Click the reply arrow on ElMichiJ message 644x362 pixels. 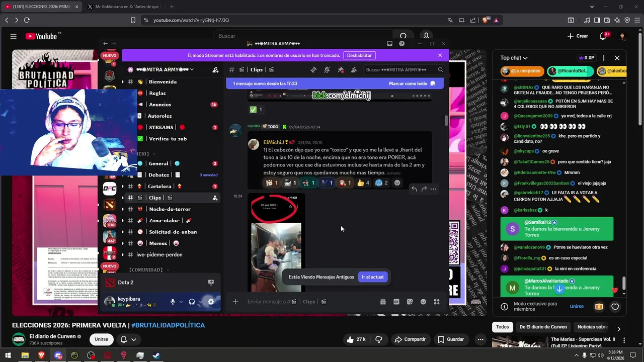click(414, 189)
